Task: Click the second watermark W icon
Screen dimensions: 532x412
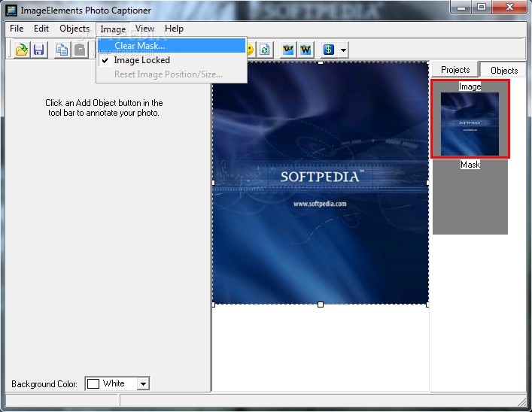Action: (306, 50)
